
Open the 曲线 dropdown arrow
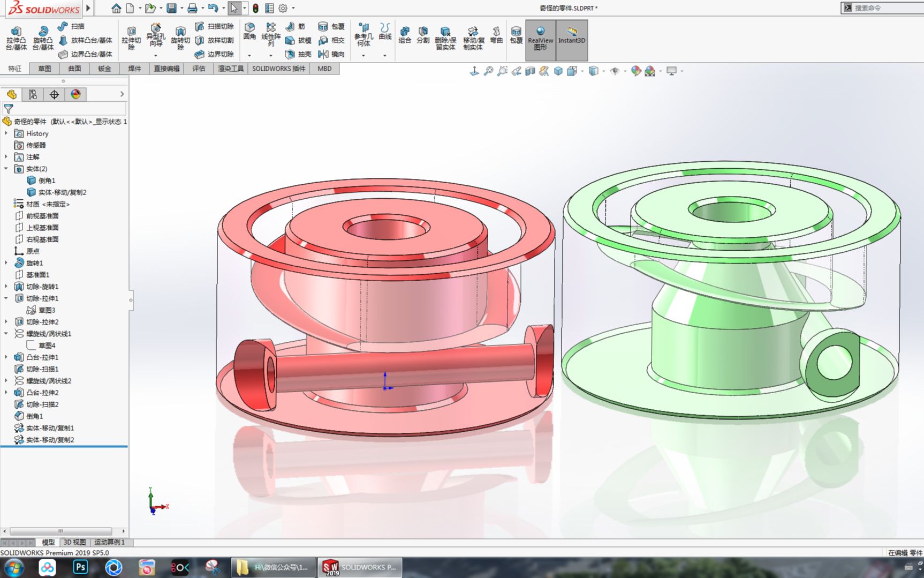(385, 55)
